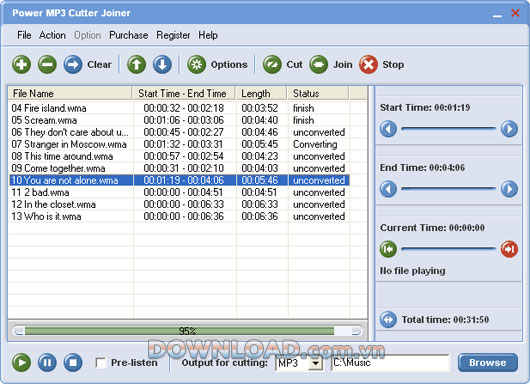This screenshot has height=384, width=530.
Task: Increase End Time with right arrow
Action: click(x=509, y=189)
